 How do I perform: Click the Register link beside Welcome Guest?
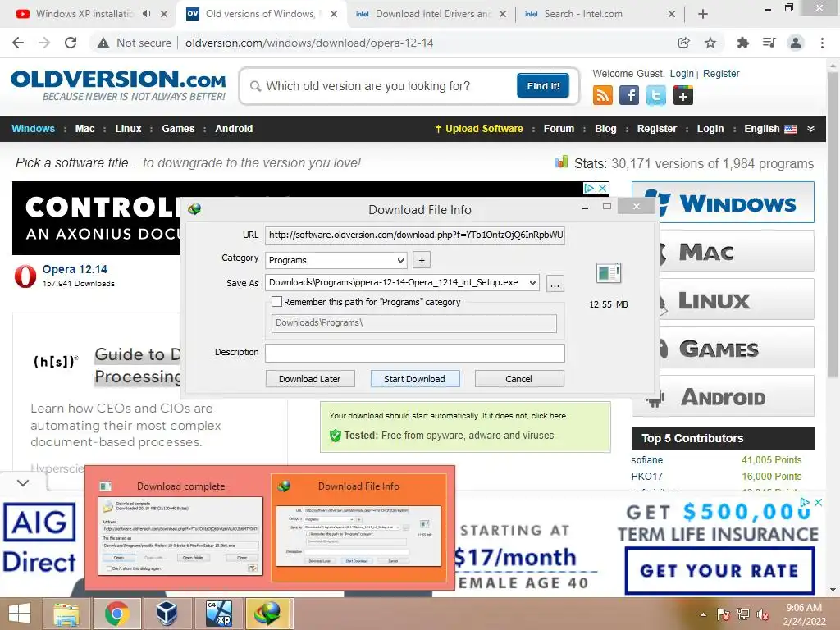pos(721,73)
